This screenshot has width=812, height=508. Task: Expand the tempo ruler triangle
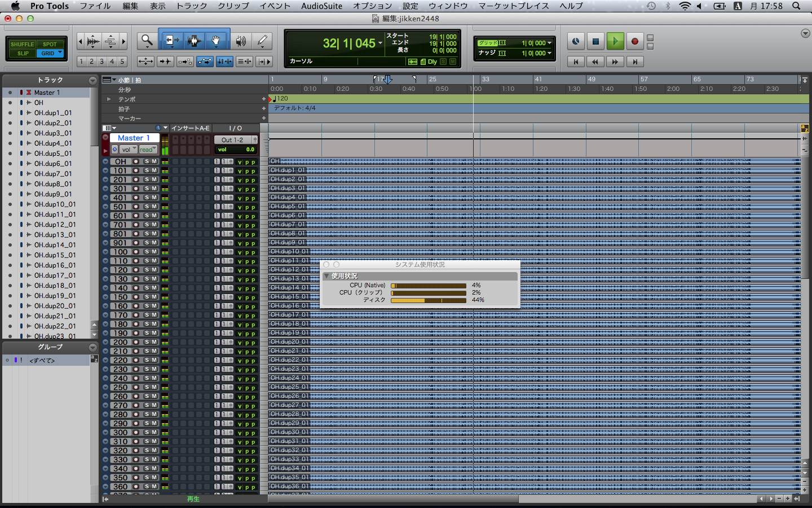pos(109,99)
